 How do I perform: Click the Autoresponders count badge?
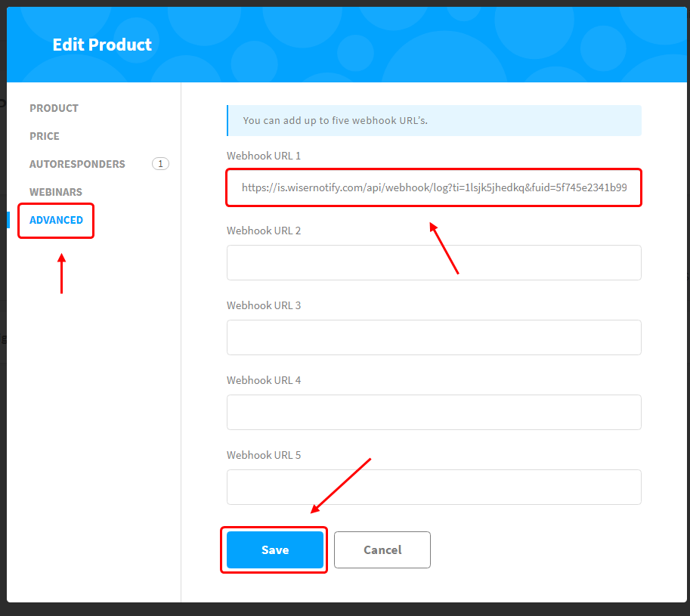click(x=160, y=164)
